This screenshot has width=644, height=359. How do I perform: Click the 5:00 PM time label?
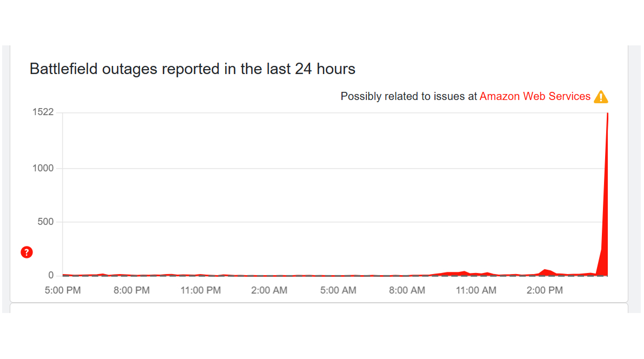pos(63,290)
